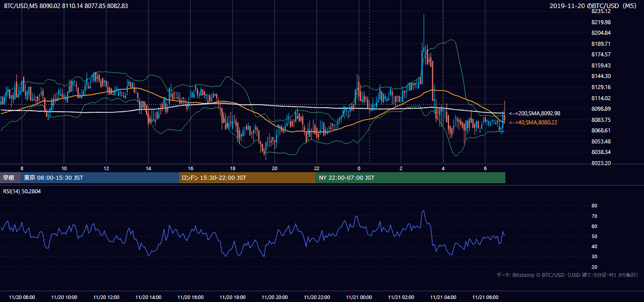Select price level 8204.84 on the axis
This screenshot has width=644, height=302.
click(x=601, y=33)
